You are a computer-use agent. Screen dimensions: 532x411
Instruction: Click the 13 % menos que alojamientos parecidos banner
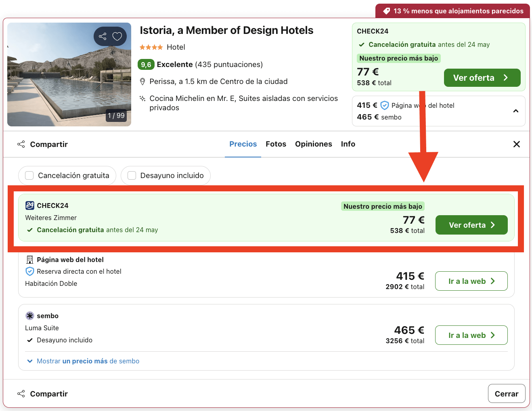click(452, 11)
